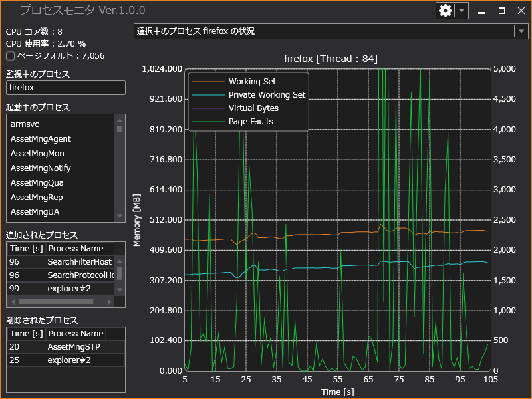Open the dropdown arrow beside the gear
Viewport: 532px width, 399px height.
click(x=462, y=11)
